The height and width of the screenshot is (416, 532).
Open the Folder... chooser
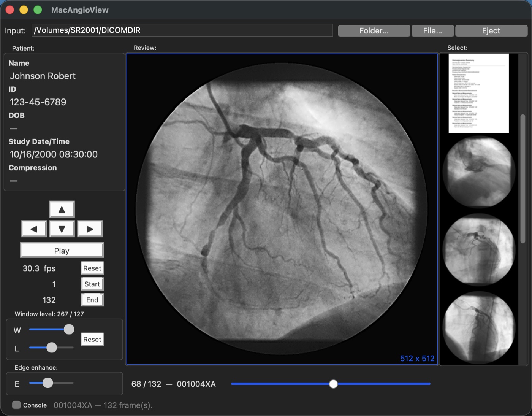tap(374, 31)
